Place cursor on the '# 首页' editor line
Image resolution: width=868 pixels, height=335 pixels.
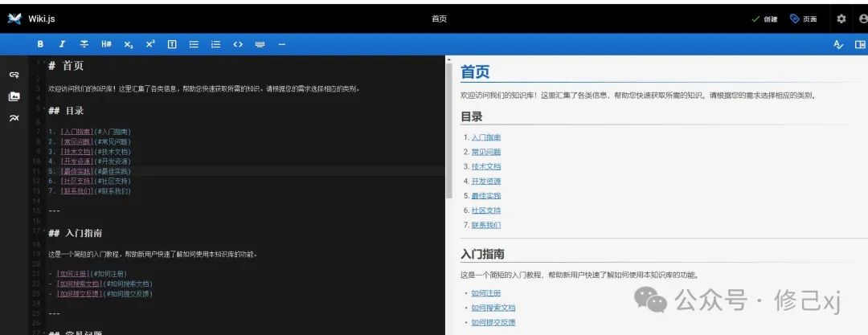click(66, 66)
